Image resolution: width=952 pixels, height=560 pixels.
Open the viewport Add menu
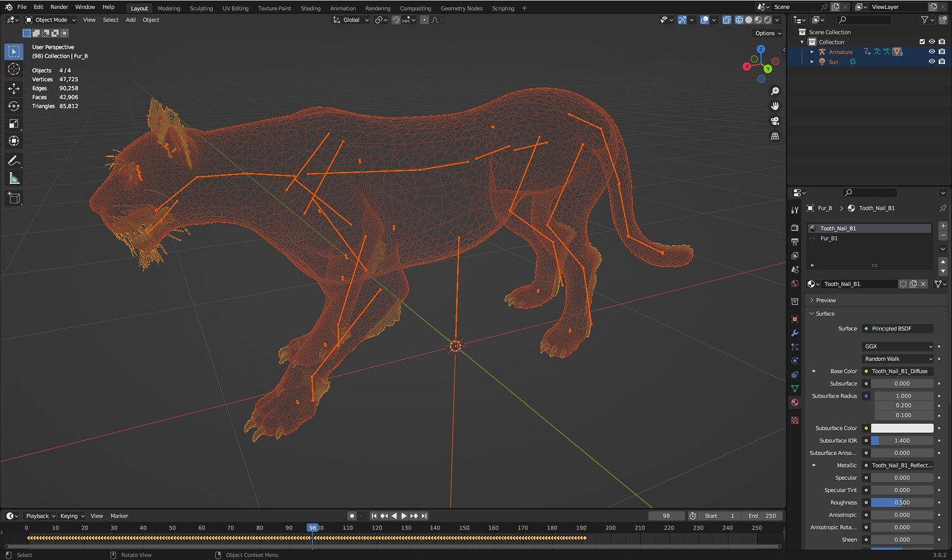click(131, 20)
